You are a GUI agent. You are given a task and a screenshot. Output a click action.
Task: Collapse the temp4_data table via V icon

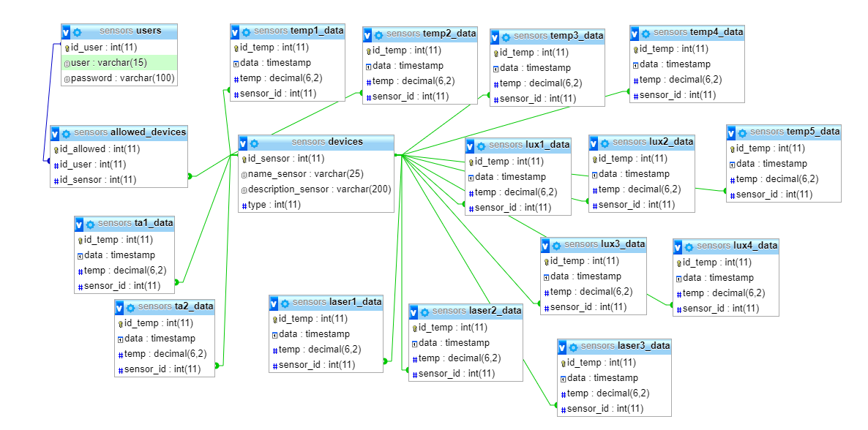[x=635, y=33]
